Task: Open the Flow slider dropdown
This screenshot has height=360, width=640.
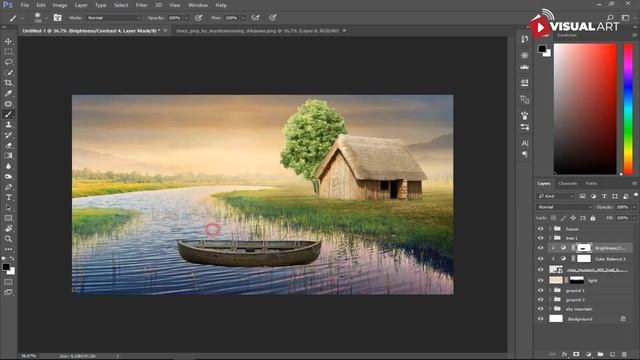Action: (x=243, y=18)
